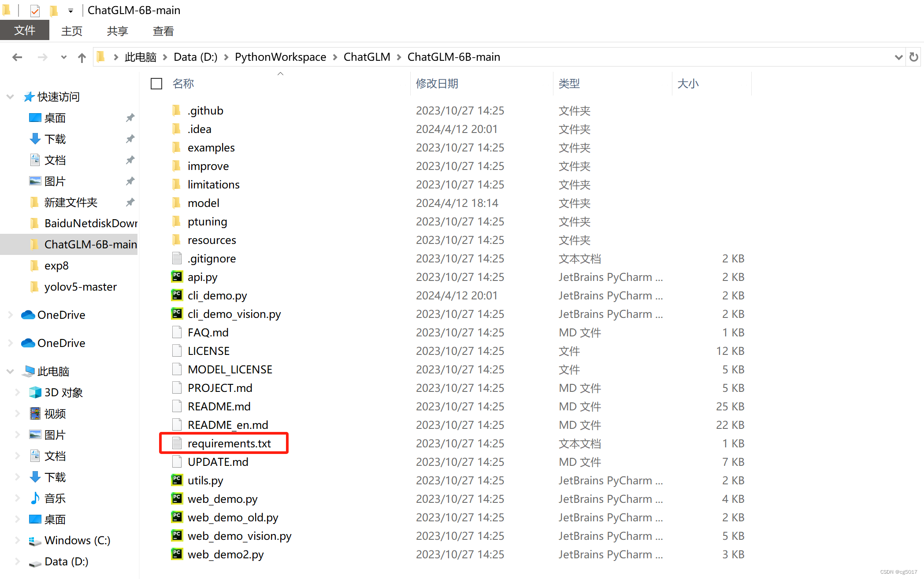Click the .gitignore text file icon

point(177,258)
